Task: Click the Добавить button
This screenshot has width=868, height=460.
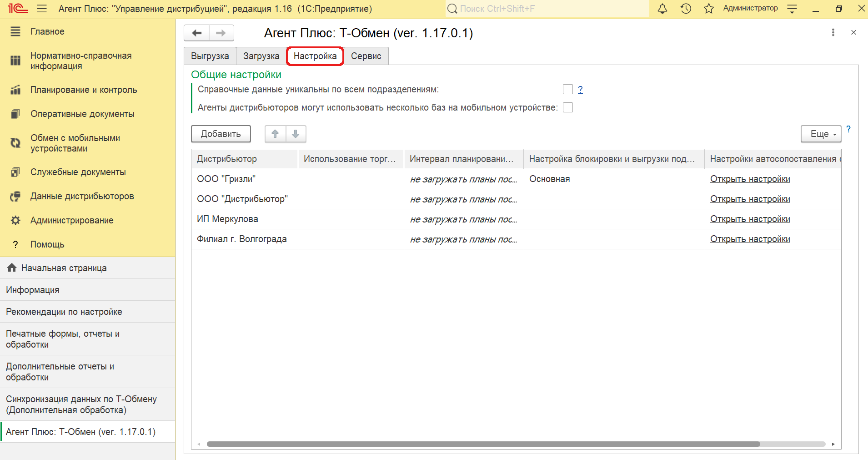Action: coord(221,134)
